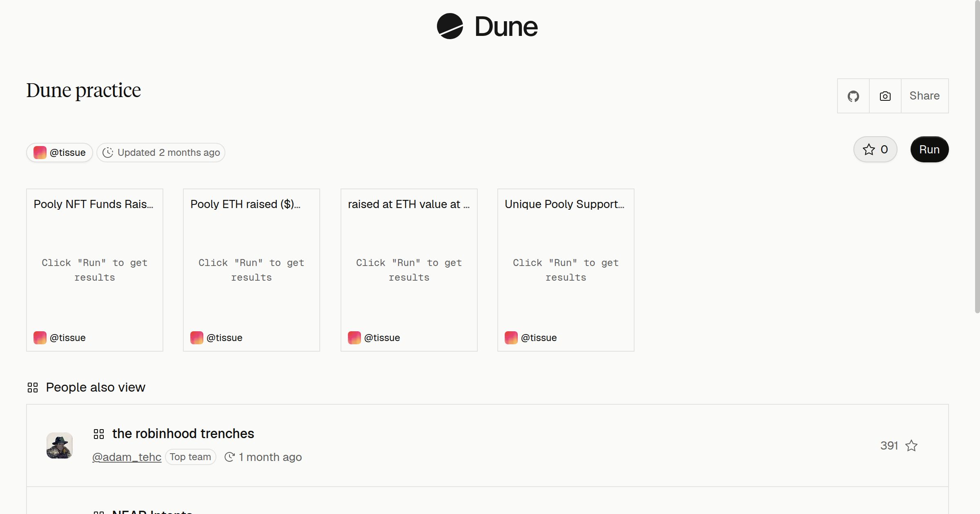
Task: Click the 1 month ago clock icon
Action: click(x=229, y=457)
